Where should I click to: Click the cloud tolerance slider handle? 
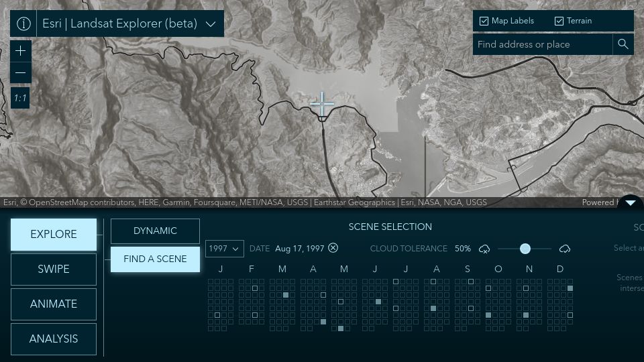click(x=525, y=249)
